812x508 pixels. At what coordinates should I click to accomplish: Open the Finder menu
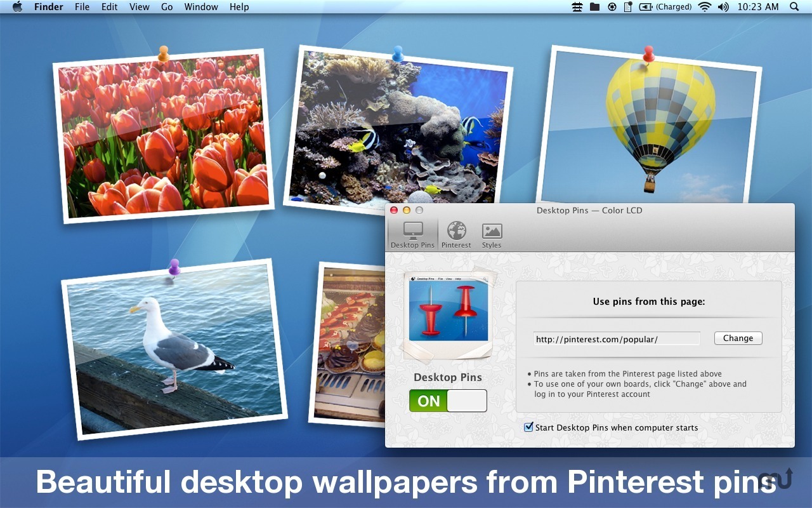[x=48, y=7]
